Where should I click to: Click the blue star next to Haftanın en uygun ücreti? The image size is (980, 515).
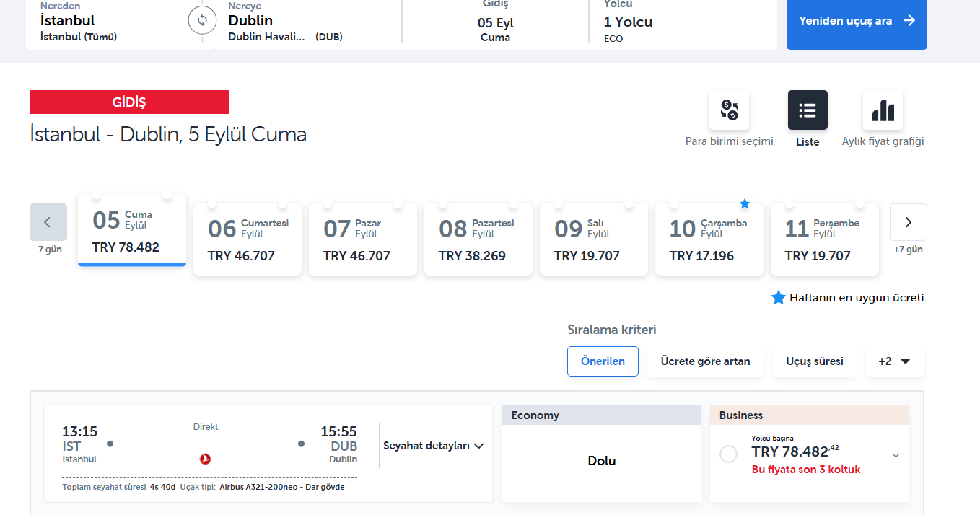[778, 298]
